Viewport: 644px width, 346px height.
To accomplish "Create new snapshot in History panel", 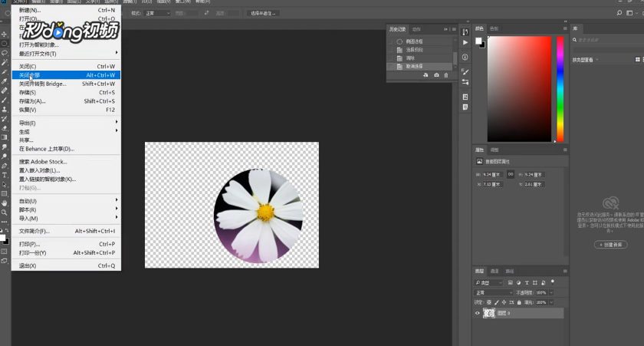I will 436,75.
